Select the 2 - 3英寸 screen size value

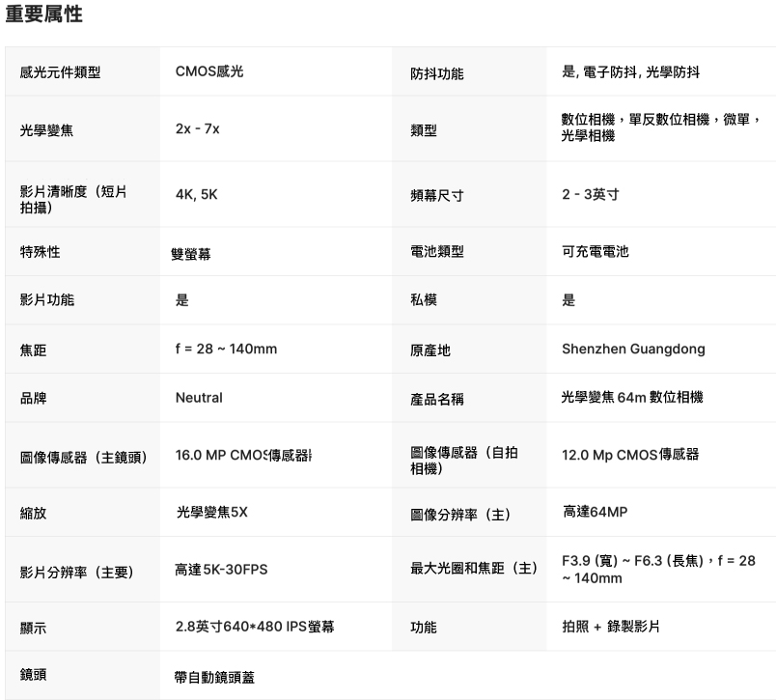tap(590, 194)
